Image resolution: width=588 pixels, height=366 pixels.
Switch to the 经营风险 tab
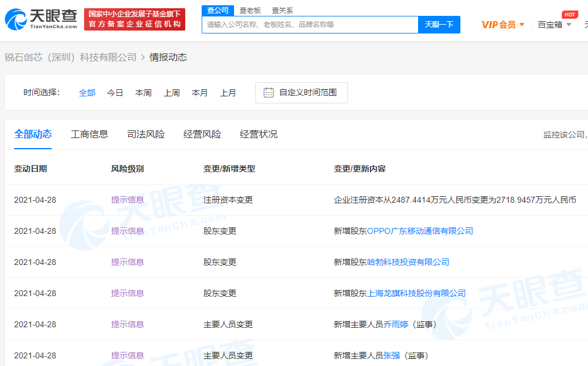(202, 134)
